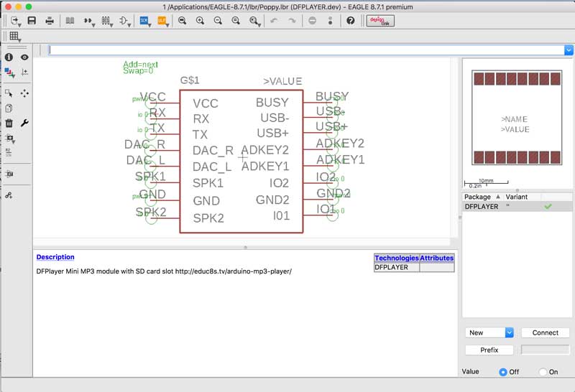Select the Change wrench tool
575x392 pixels.
coord(24,123)
